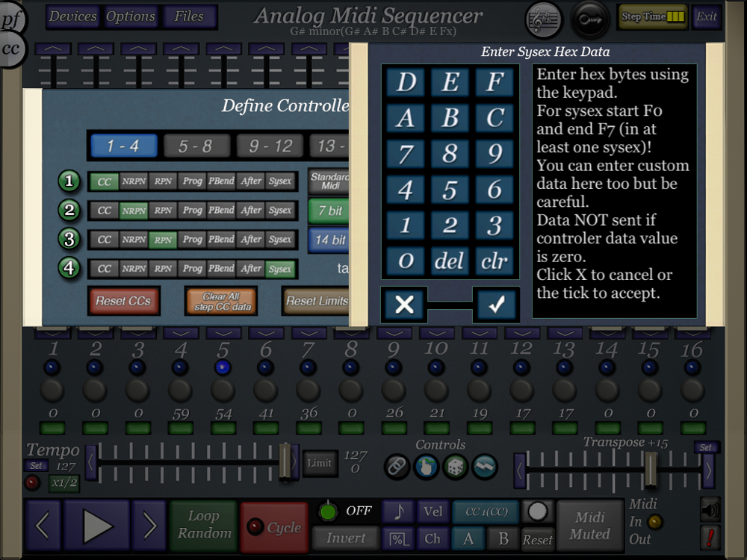Click the tempo slider left arrow

pyautogui.click(x=91, y=462)
